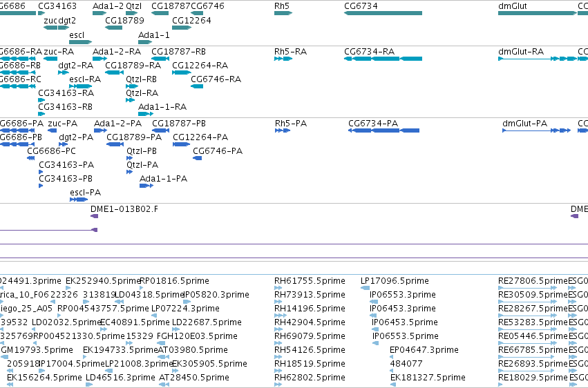Select protein dmGlut-PA

pyautogui.click(x=537, y=130)
